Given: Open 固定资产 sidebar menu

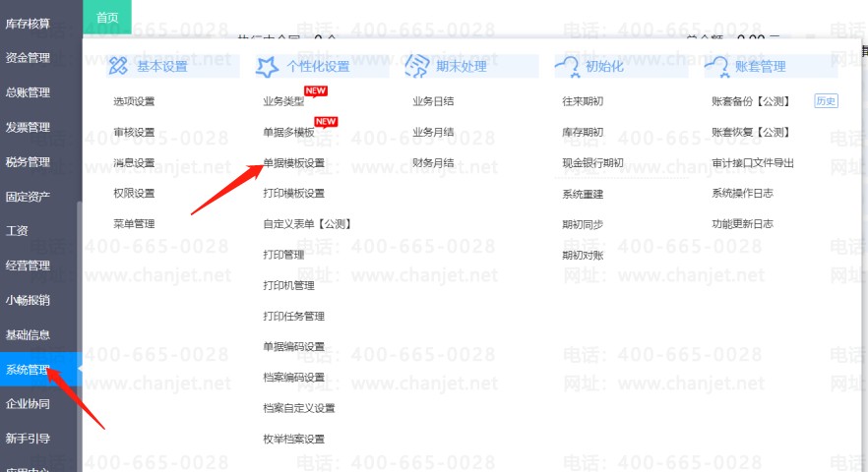Looking at the screenshot, I should pyautogui.click(x=28, y=197).
